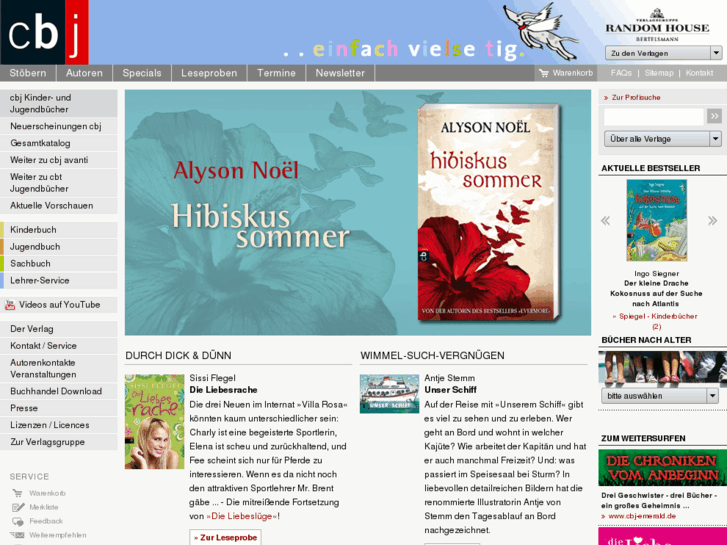
Task: Click Weiterempfehlen envelope icon
Action: coord(18,535)
